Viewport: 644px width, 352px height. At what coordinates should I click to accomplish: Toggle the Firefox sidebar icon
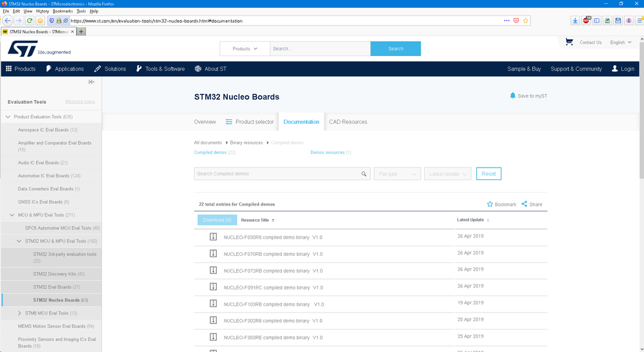597,21
